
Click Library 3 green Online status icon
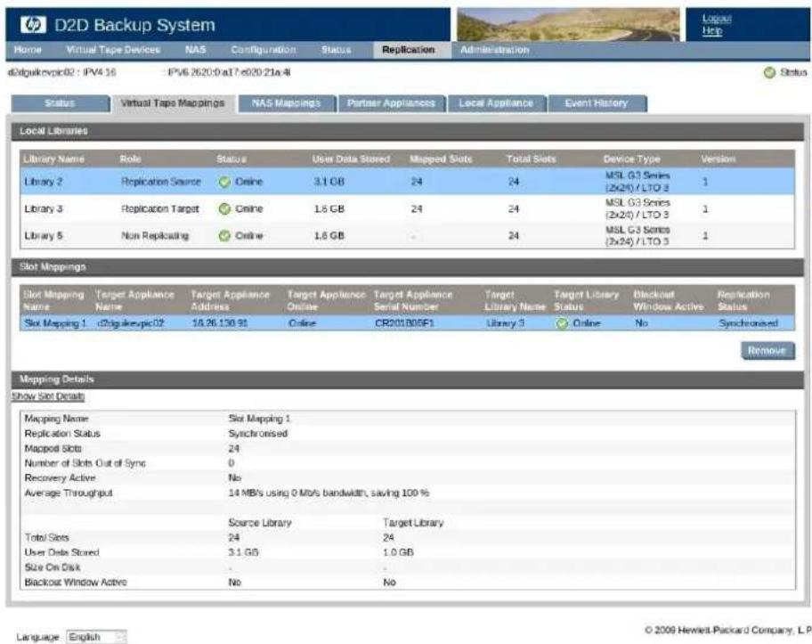pos(224,208)
